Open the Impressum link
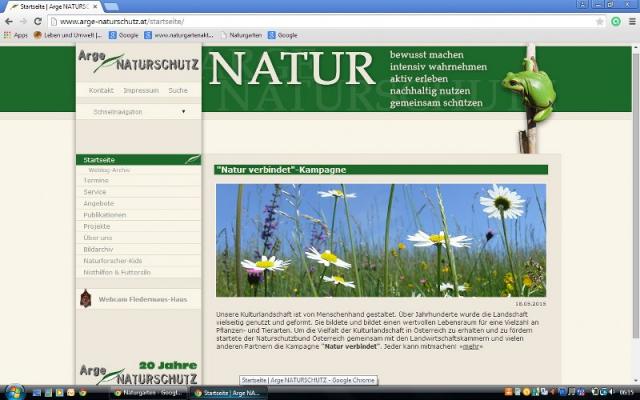The height and width of the screenshot is (400, 640). click(x=141, y=91)
